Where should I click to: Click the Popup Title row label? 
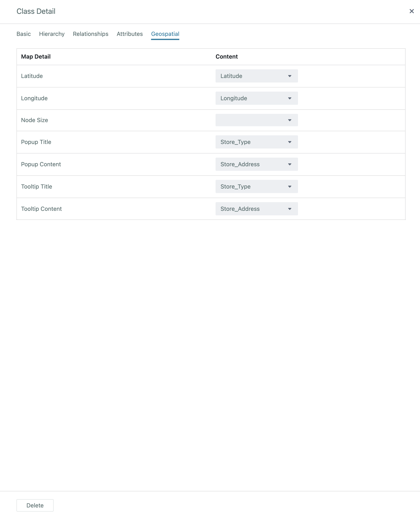pyautogui.click(x=36, y=142)
